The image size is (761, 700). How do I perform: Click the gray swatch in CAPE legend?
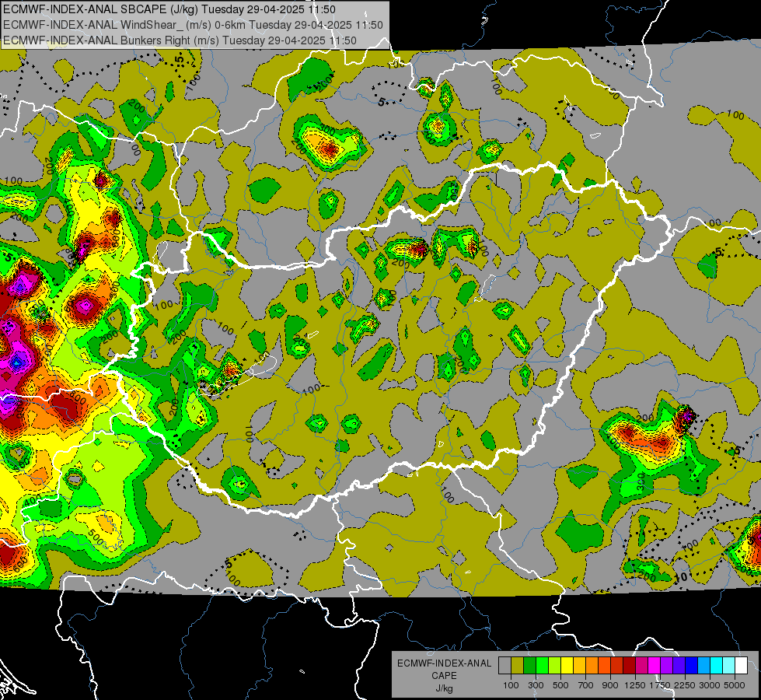(x=504, y=666)
